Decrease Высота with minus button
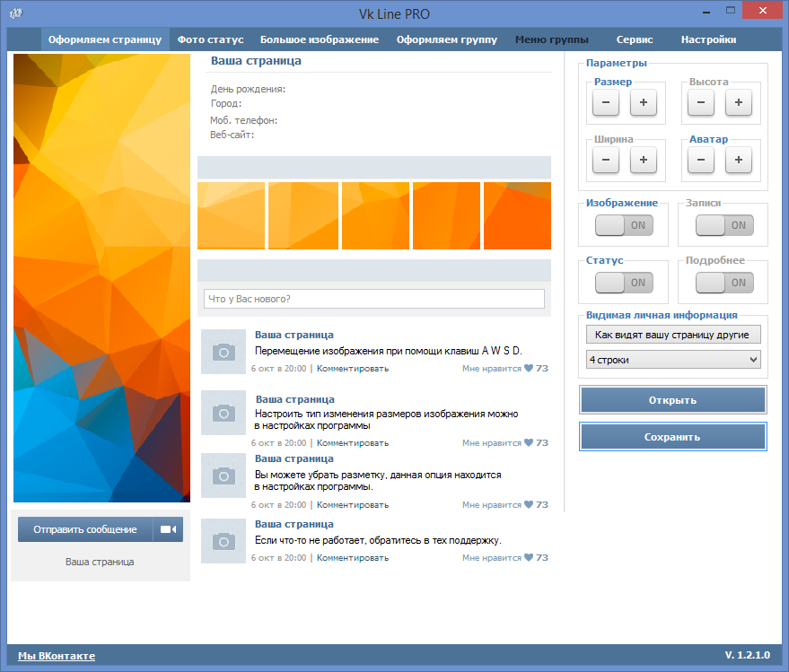Image resolution: width=789 pixels, height=672 pixels. (701, 102)
